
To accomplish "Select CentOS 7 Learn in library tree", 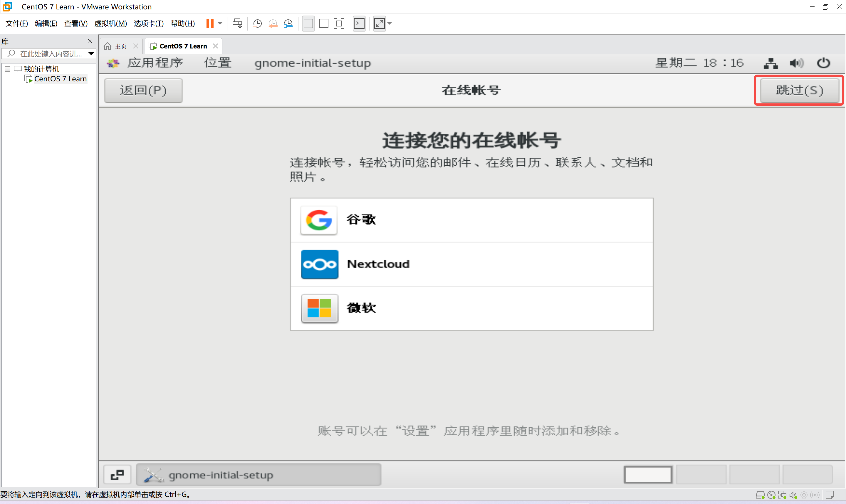I will tap(61, 79).
